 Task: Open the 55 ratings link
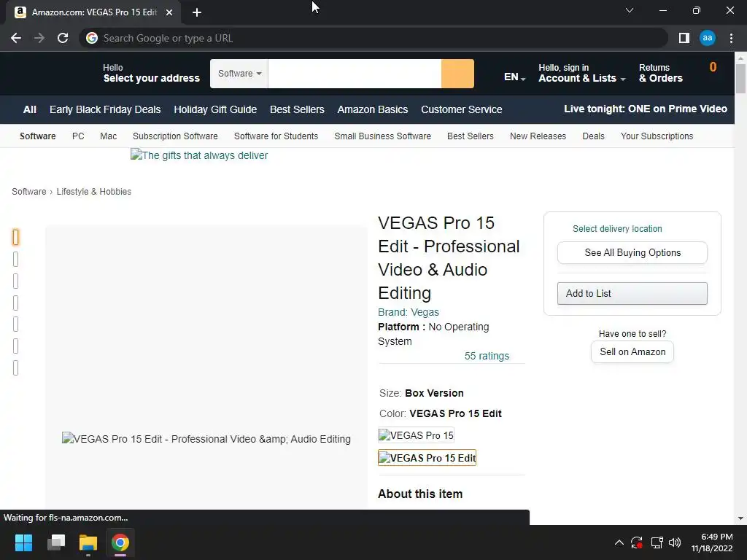(x=487, y=356)
